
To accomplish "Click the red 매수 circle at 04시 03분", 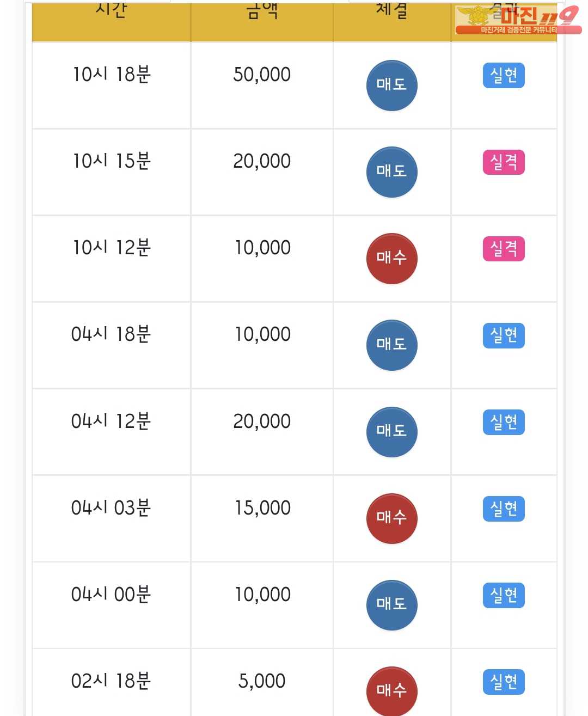I will (x=392, y=518).
